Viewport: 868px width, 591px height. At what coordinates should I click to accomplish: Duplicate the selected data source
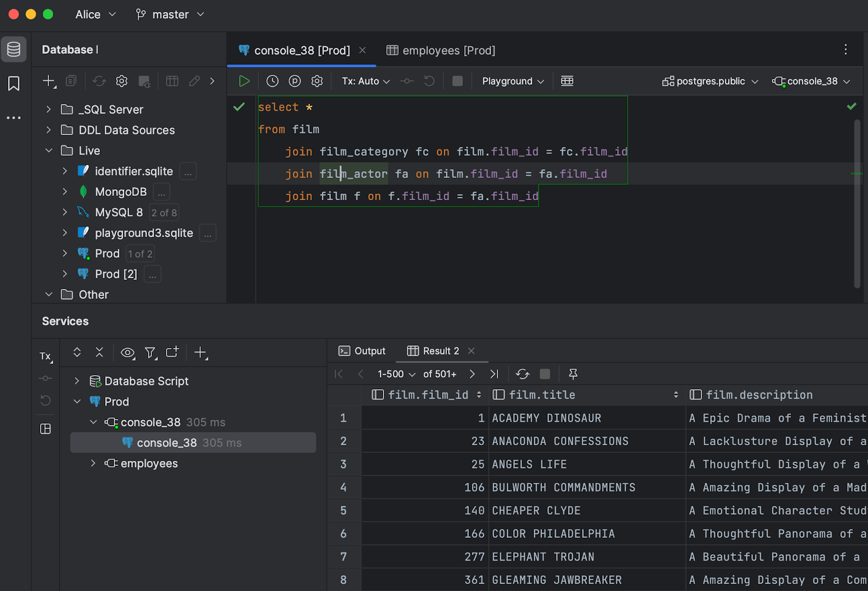pos(71,80)
